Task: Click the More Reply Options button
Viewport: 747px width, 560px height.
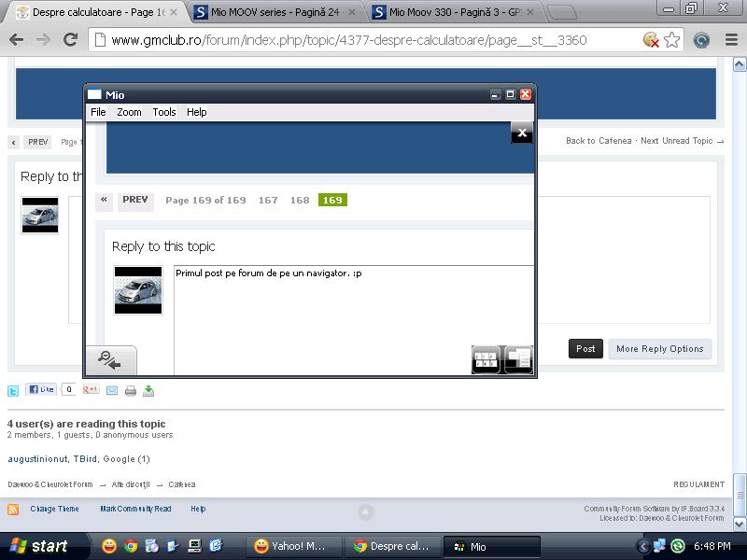Action: 659,349
